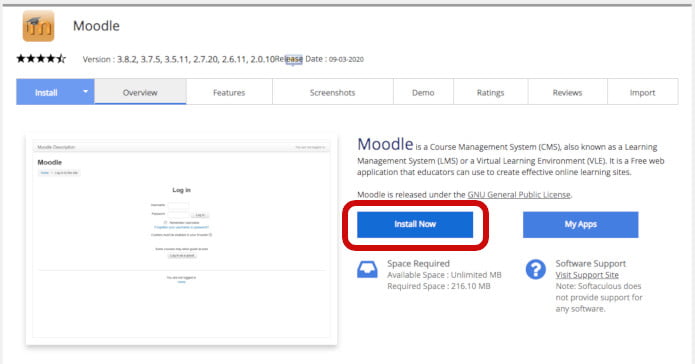Click the Software Support question mark icon
Viewport: 695px width, 364px height.
pyautogui.click(x=535, y=269)
